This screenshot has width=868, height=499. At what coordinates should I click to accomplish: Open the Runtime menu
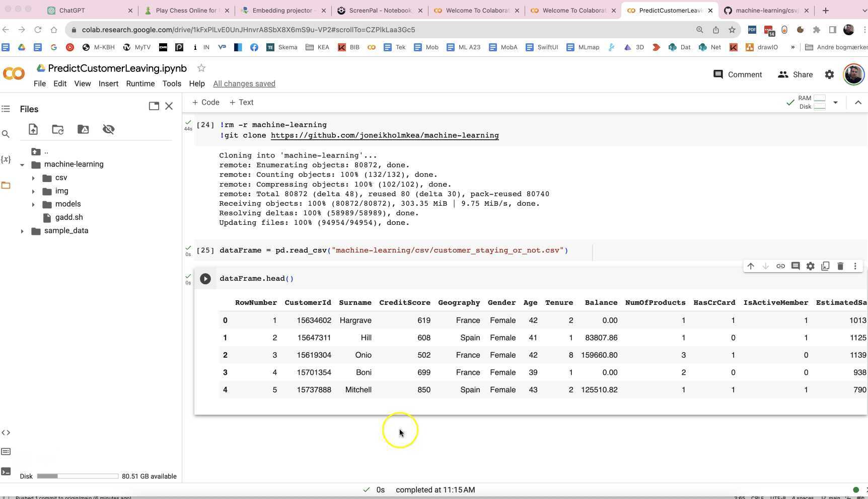click(140, 84)
